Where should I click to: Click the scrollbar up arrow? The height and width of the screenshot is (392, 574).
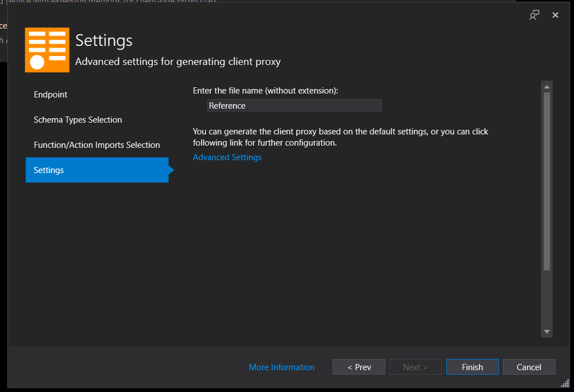coord(547,87)
